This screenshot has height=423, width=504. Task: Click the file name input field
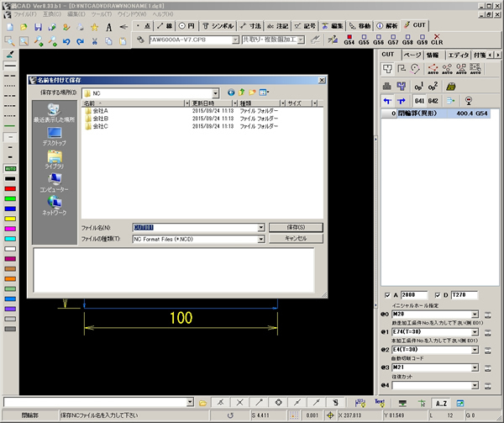tap(195, 228)
